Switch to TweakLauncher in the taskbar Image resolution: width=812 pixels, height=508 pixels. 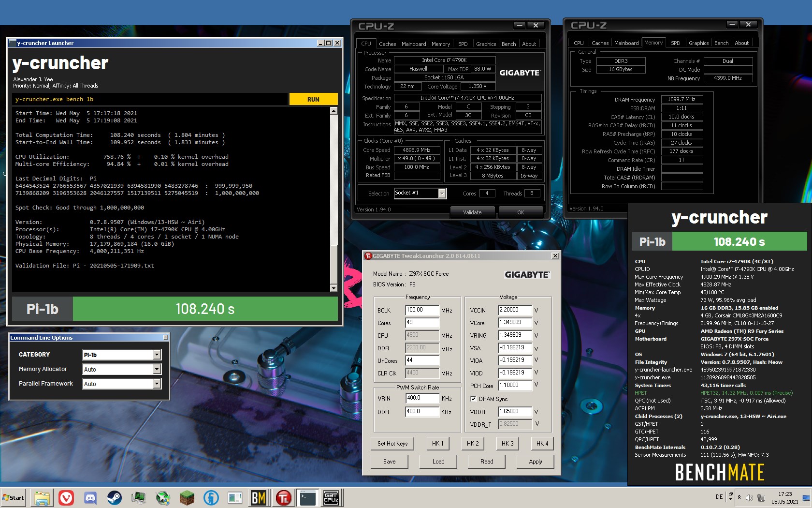click(283, 498)
